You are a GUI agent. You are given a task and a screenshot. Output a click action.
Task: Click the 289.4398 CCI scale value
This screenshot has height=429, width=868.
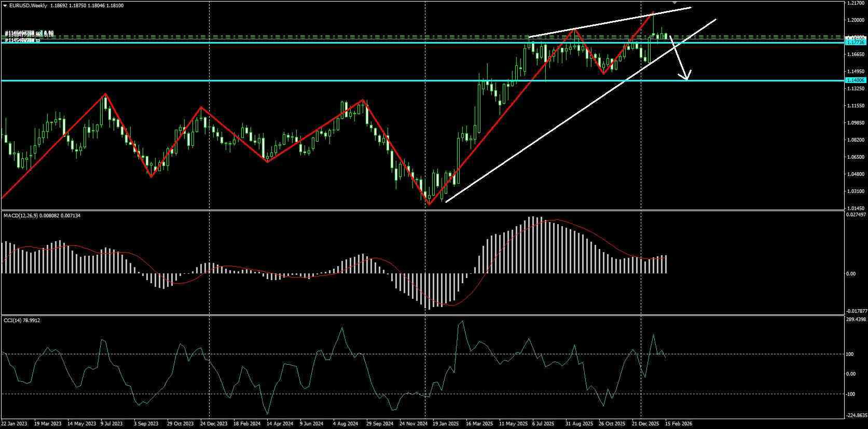coord(855,320)
